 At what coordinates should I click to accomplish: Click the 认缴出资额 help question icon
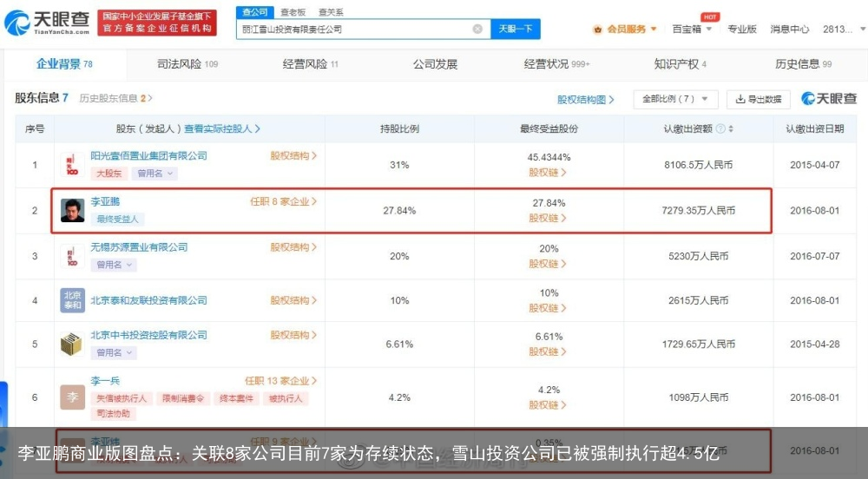click(720, 129)
